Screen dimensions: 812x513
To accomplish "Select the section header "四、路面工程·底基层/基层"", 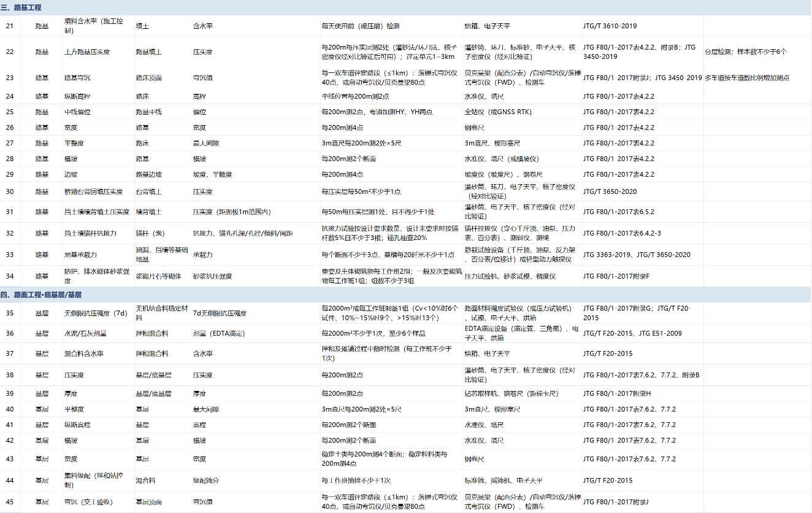I will 41,295.
